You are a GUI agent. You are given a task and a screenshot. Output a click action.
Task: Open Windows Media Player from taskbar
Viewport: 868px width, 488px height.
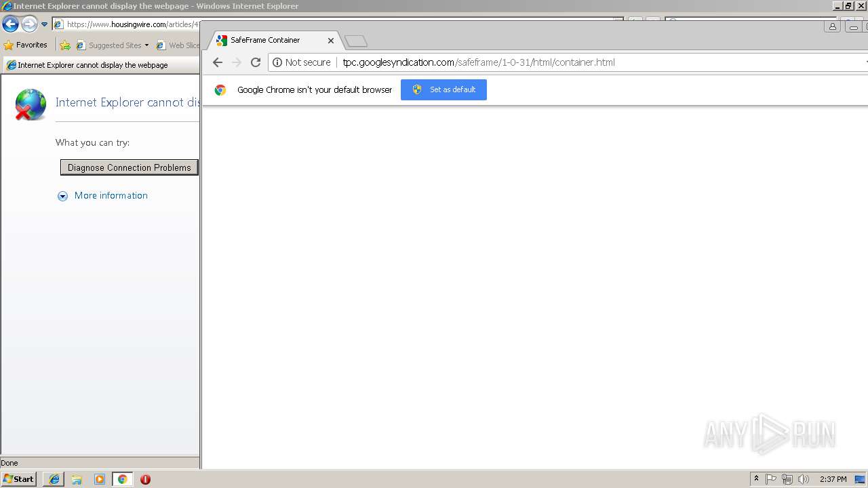coord(100,479)
